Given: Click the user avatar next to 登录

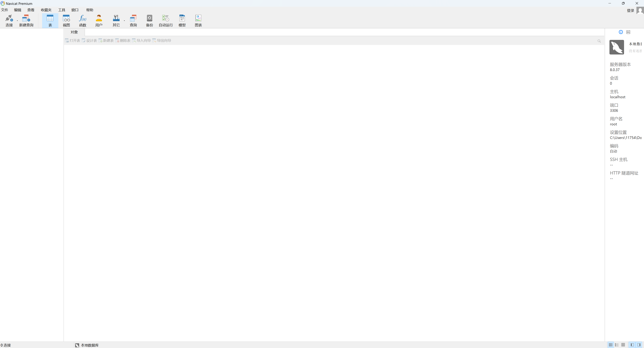Looking at the screenshot, I should pyautogui.click(x=640, y=11).
